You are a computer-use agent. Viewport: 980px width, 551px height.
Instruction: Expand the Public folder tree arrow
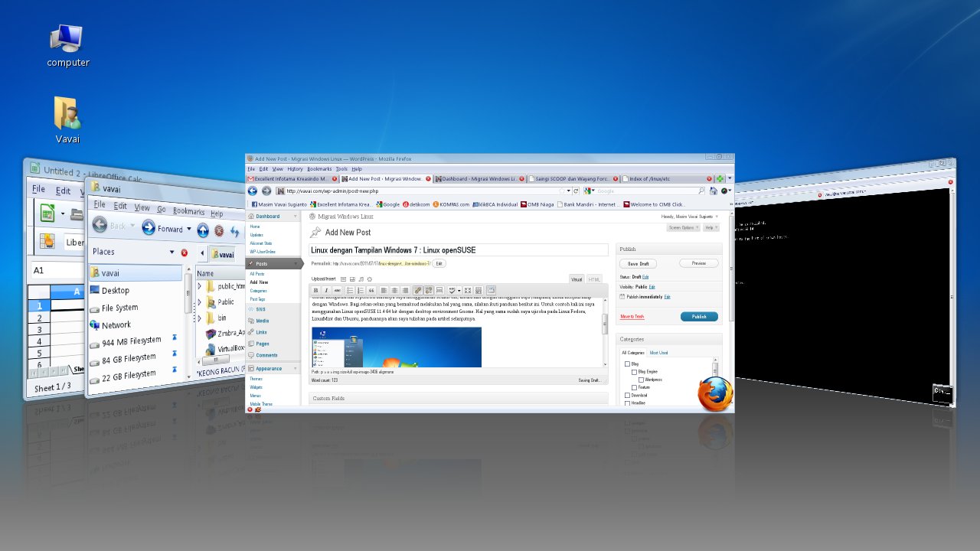pyautogui.click(x=200, y=302)
